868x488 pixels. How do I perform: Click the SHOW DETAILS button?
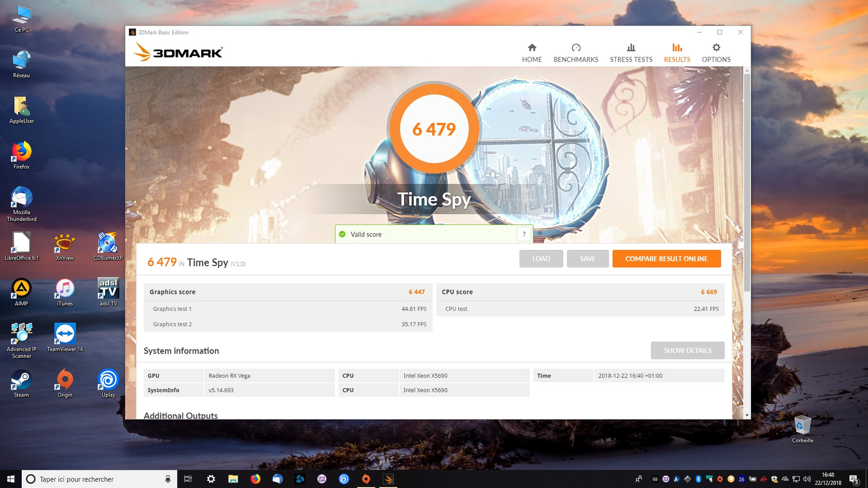[x=688, y=350]
